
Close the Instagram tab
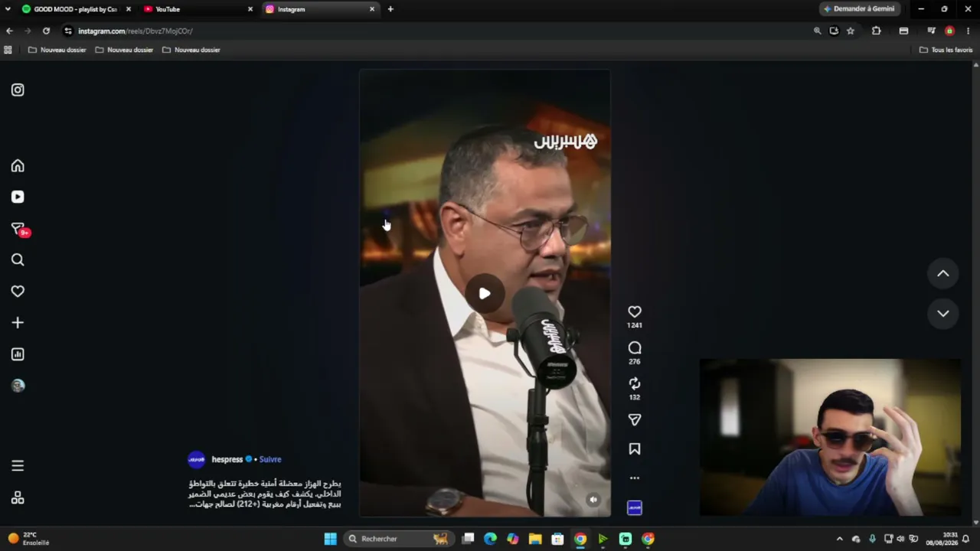coord(372,9)
